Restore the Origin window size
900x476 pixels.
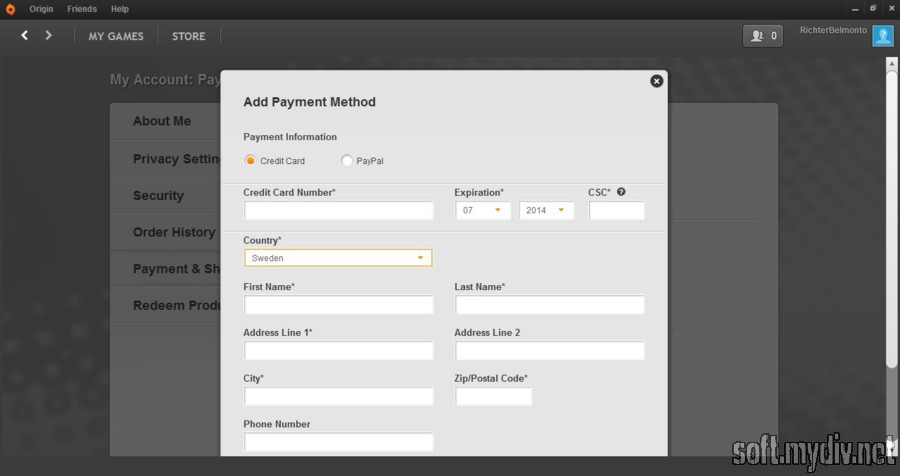coord(873,9)
